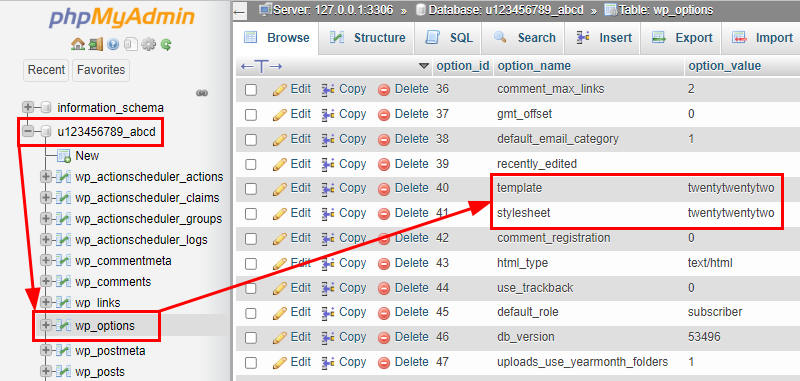Viewport: 800px width, 381px height.
Task: Select the checkbox for default_role row
Action: pyautogui.click(x=251, y=313)
